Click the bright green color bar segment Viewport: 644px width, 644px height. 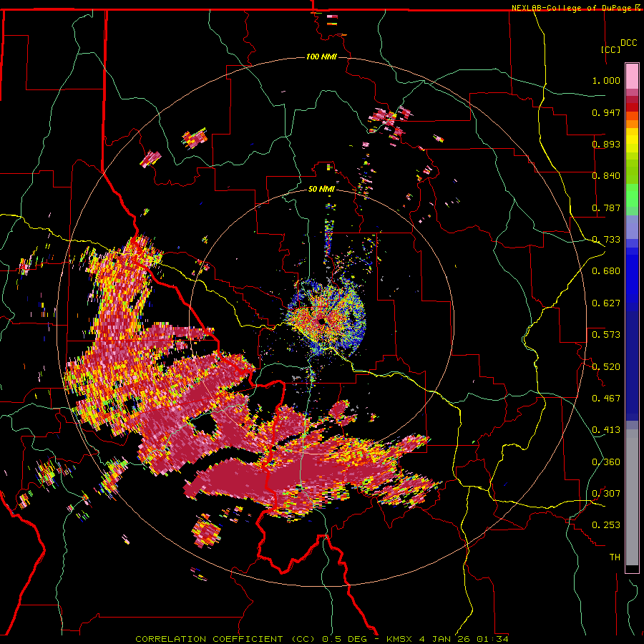[x=632, y=195]
